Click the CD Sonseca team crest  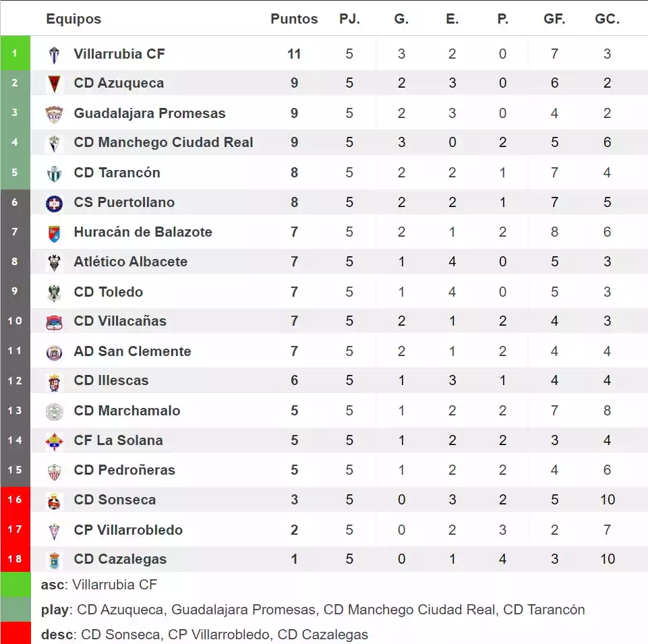(54, 500)
